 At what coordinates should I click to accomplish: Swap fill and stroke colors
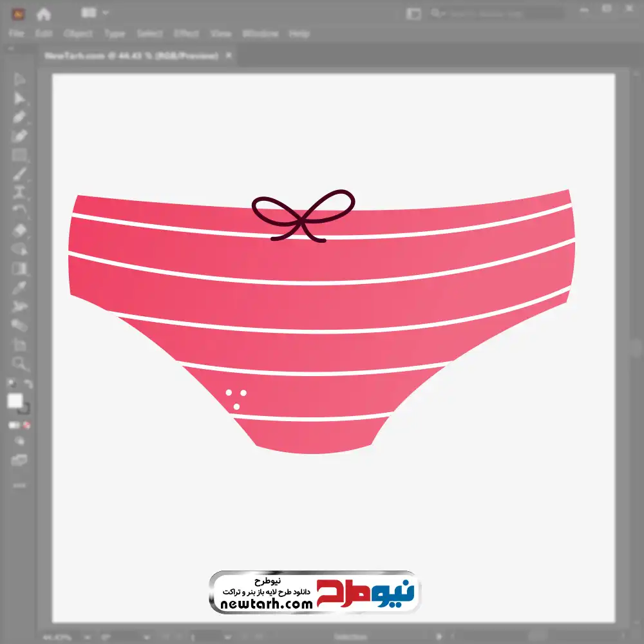pos(28,384)
